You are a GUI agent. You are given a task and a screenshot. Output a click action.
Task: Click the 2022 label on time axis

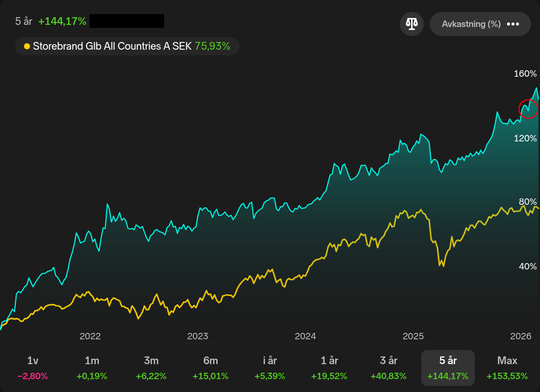tap(90, 336)
